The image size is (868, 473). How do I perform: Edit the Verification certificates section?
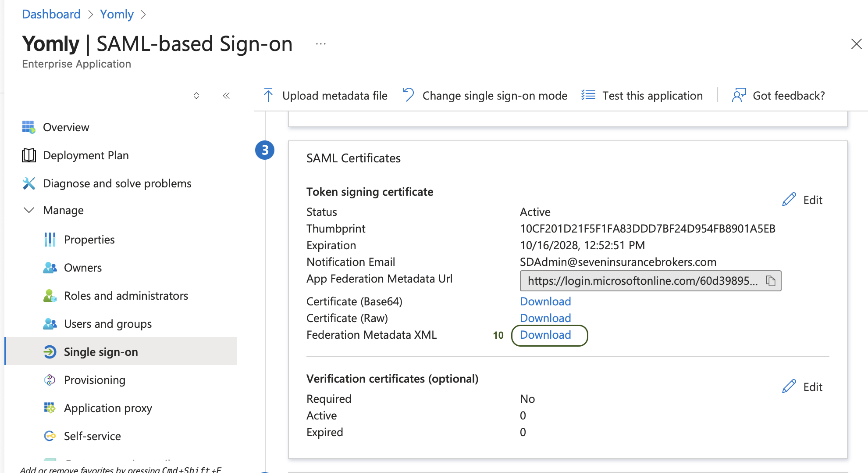point(803,387)
